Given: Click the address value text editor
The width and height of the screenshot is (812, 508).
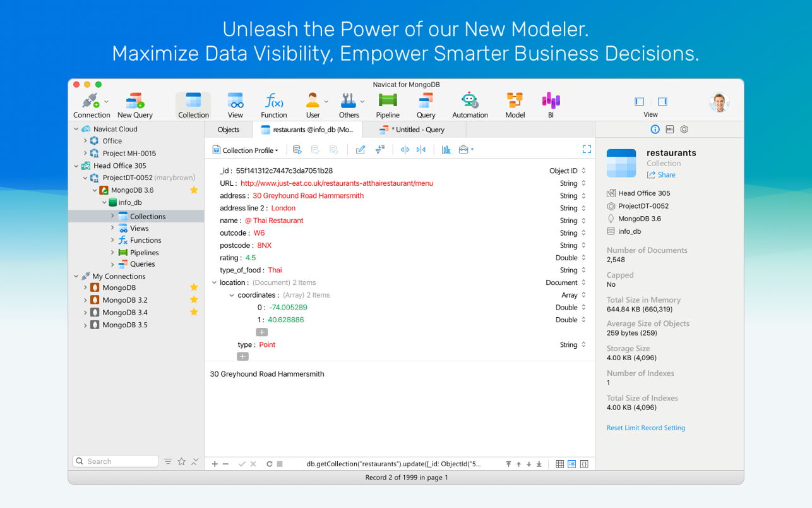Looking at the screenshot, I should [x=400, y=410].
